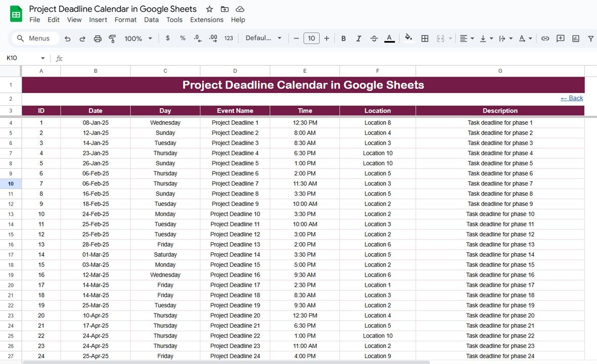Insert a comment
597x364 pixels.
(x=561, y=38)
